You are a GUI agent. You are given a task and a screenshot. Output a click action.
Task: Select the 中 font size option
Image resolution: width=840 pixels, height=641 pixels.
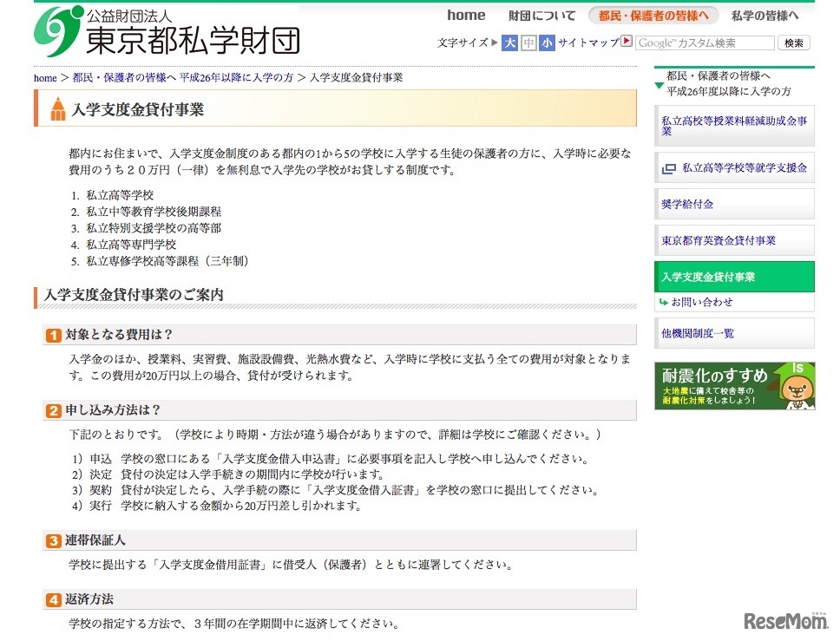529,42
